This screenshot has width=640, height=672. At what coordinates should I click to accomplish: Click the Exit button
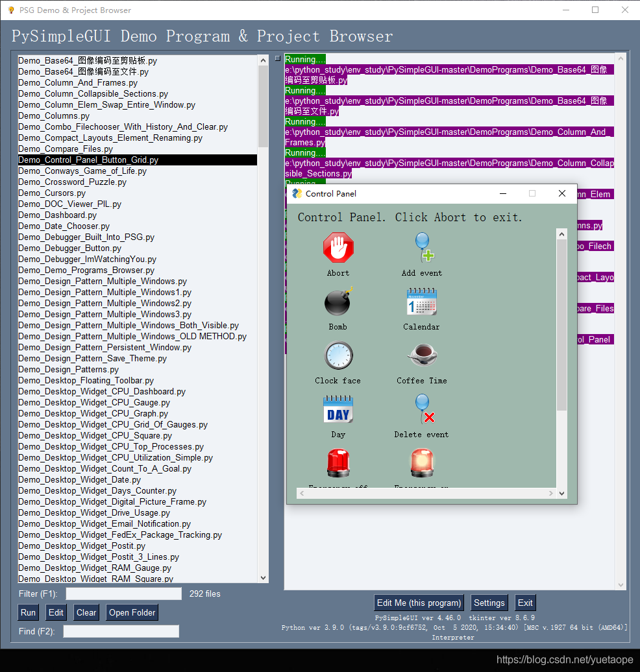525,603
